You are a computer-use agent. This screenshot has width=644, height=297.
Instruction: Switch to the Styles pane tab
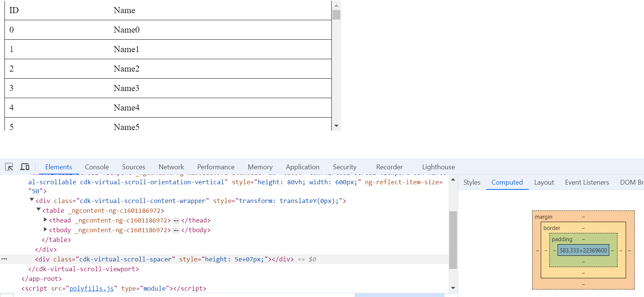pos(472,182)
